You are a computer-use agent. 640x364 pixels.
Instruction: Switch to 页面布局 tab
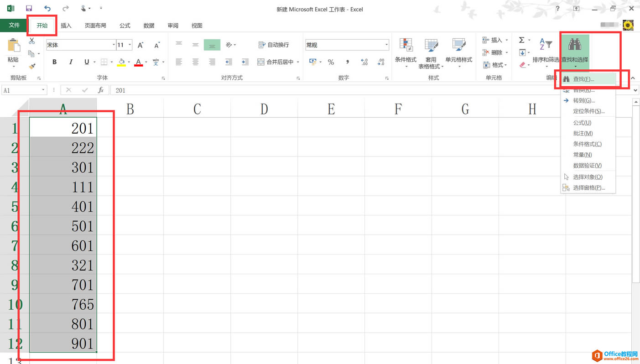(95, 26)
